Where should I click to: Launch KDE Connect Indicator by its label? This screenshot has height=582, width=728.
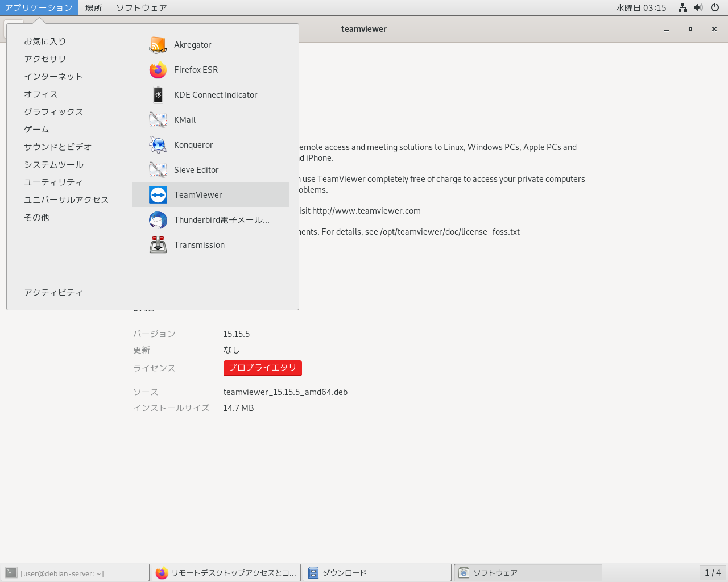click(216, 95)
